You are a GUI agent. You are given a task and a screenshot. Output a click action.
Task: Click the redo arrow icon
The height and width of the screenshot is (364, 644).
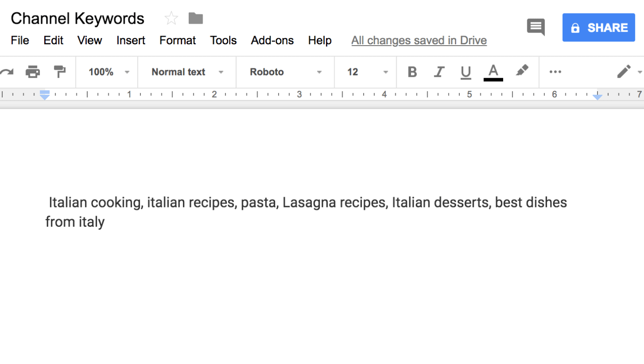[x=7, y=72]
